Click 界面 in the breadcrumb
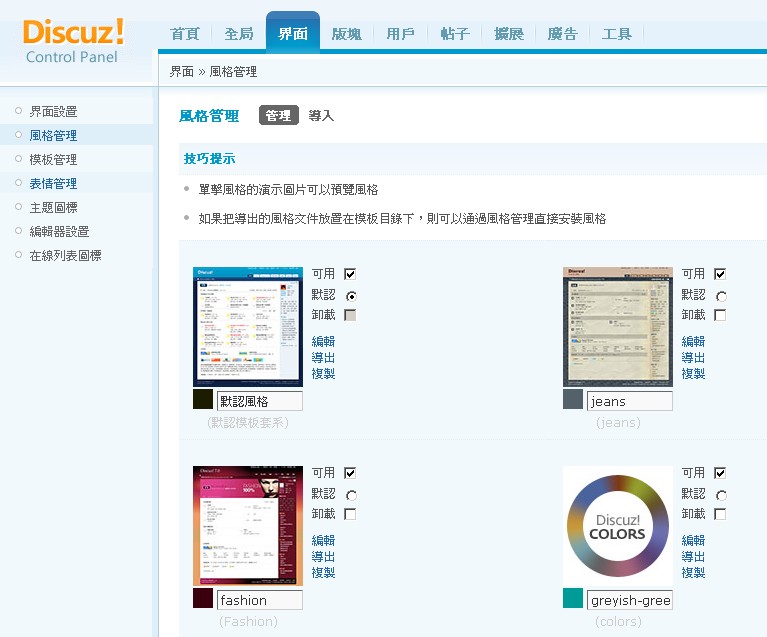 click(x=181, y=71)
